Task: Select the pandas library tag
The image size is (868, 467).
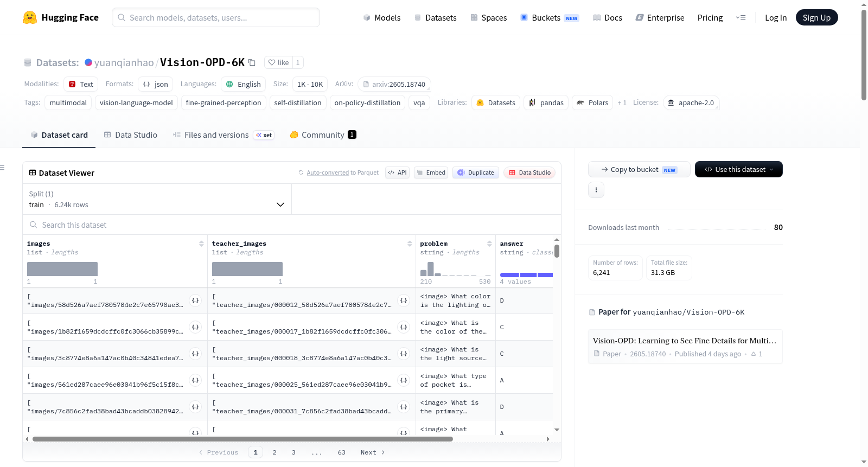Action: click(x=546, y=103)
